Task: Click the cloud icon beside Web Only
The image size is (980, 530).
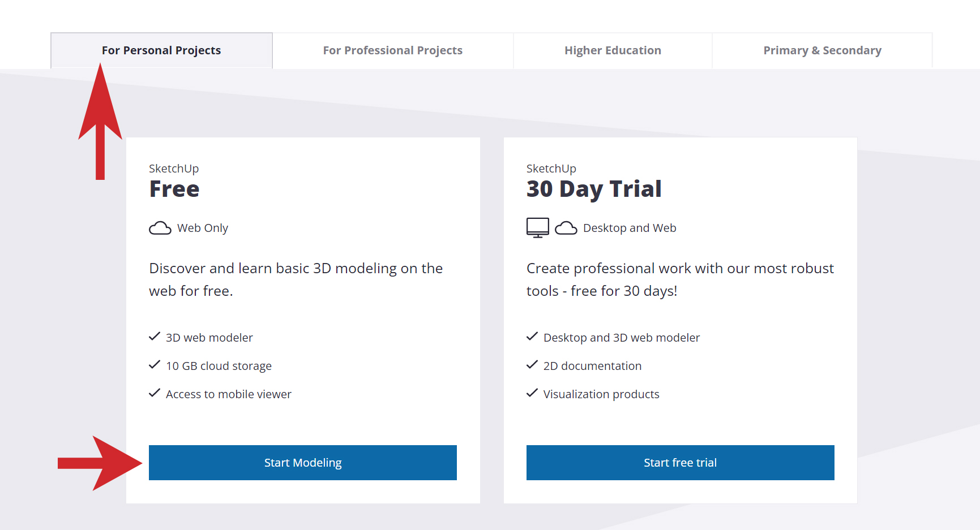Action: 160,228
